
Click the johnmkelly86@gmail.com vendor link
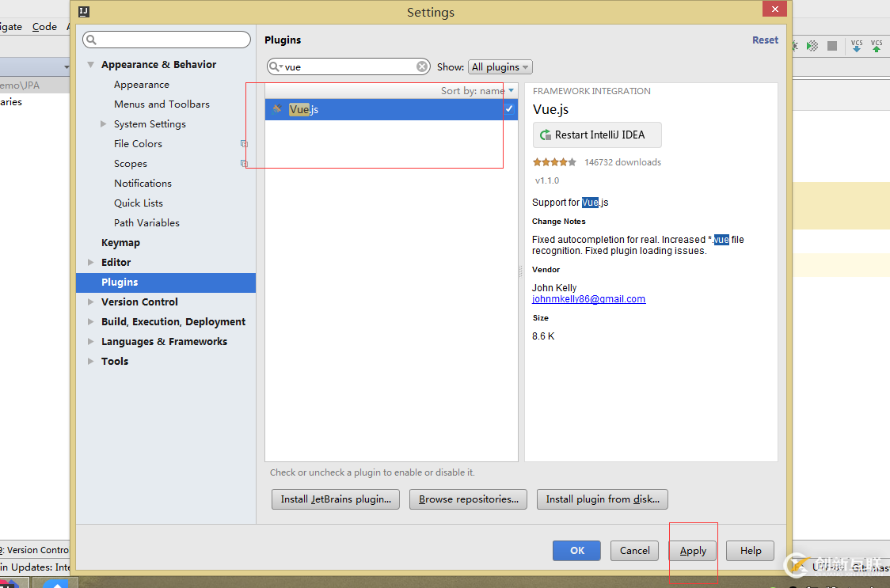pos(588,299)
